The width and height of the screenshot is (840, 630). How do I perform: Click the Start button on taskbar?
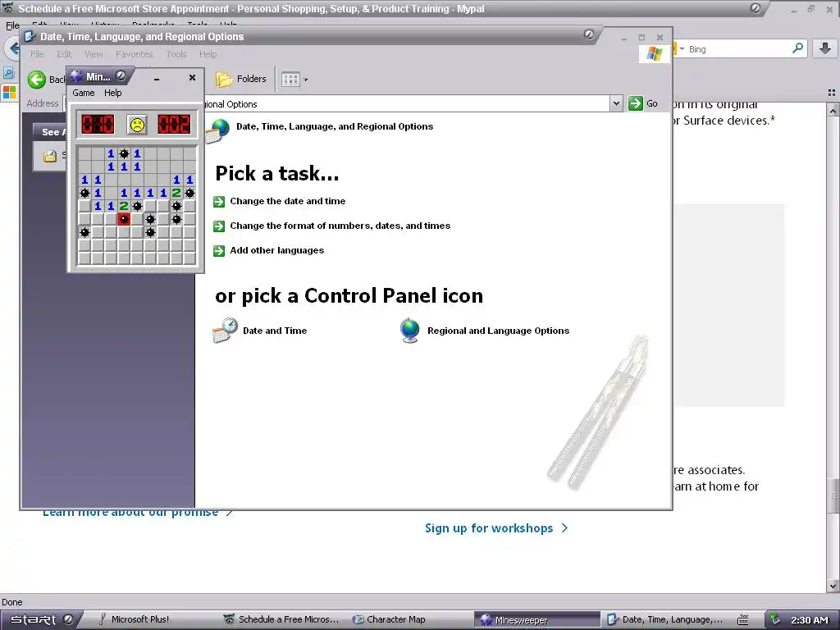pos(40,619)
